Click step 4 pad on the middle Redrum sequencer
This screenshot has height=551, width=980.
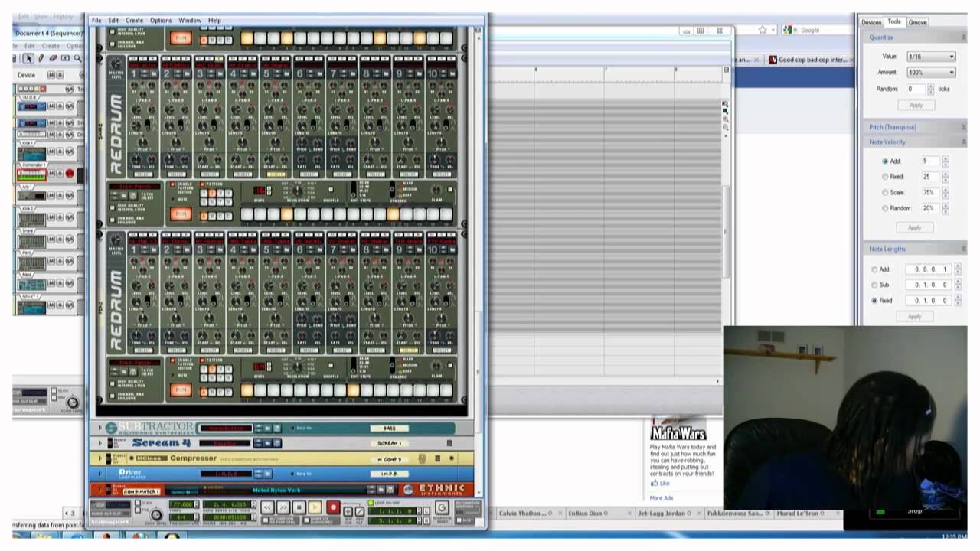286,215
